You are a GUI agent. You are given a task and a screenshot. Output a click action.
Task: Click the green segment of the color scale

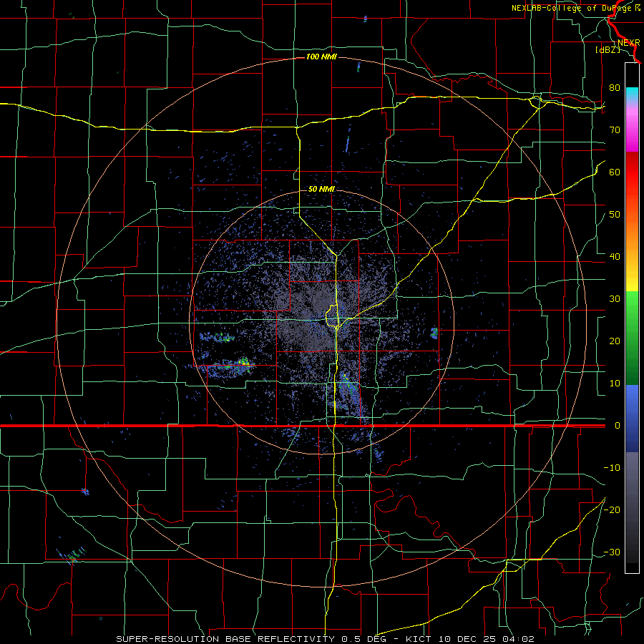[x=632, y=338]
